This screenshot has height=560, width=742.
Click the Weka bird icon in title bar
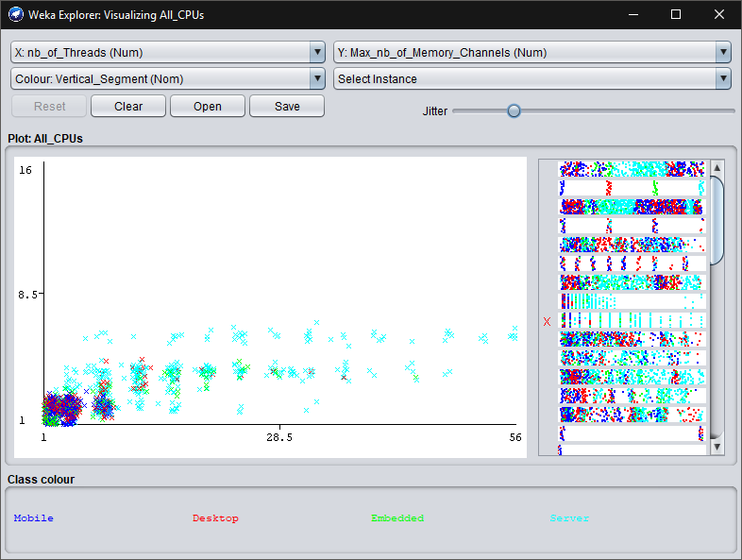point(16,14)
